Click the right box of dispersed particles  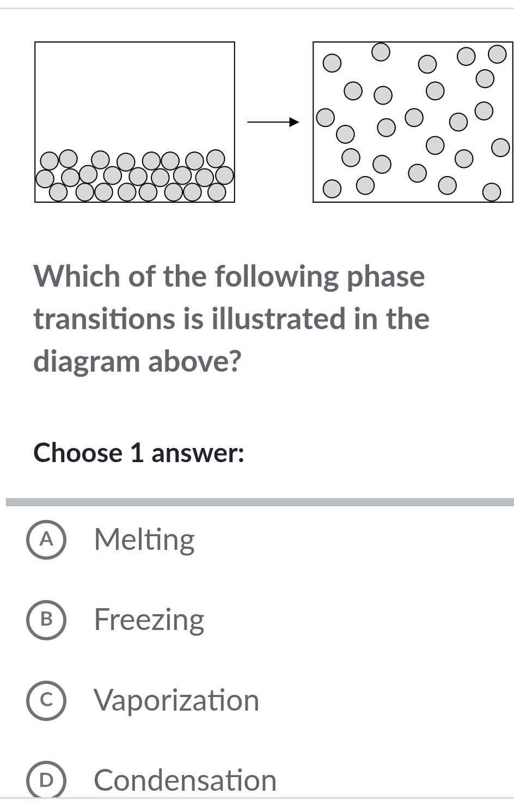413,122
